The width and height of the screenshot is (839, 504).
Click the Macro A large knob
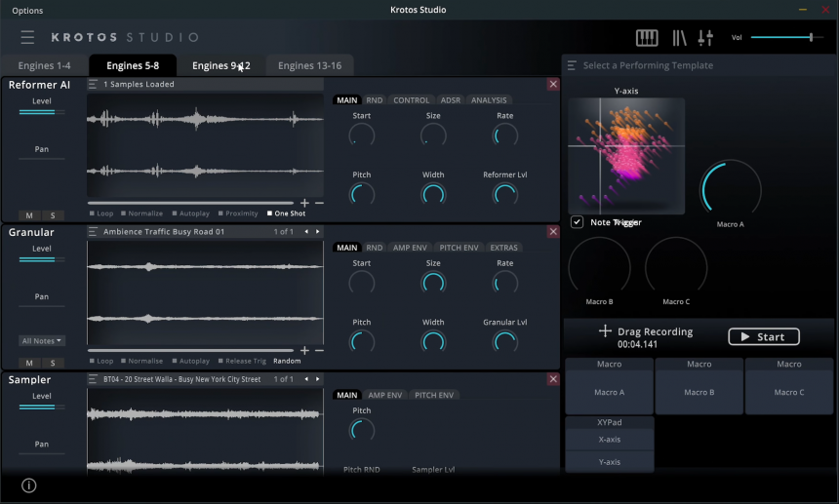point(731,189)
